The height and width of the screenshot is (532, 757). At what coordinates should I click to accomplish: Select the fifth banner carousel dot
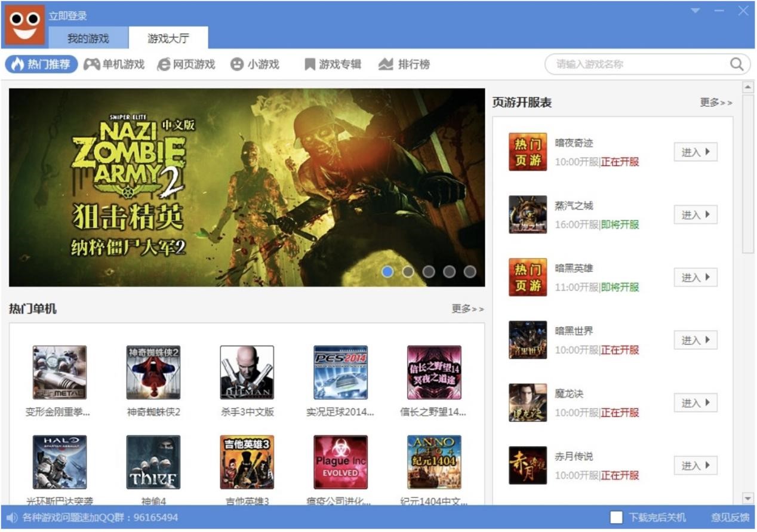click(x=470, y=272)
